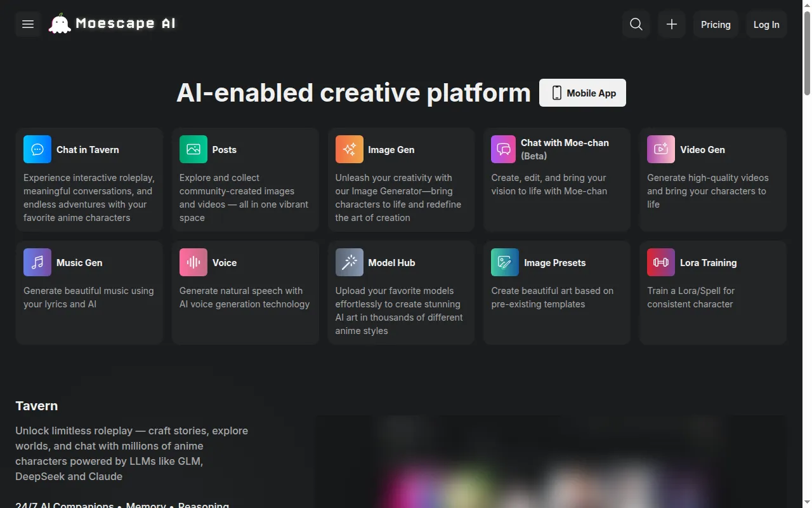Click the Model Hub magic wand icon

point(350,262)
